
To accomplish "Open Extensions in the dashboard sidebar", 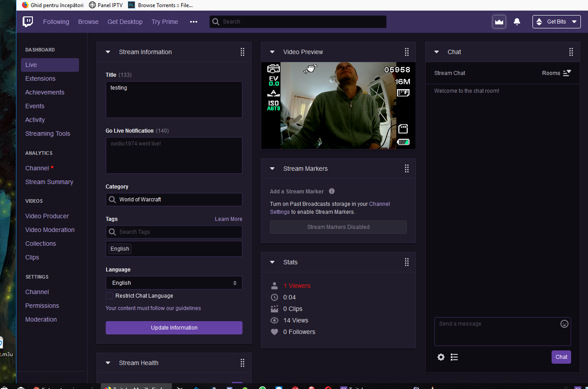I will [x=40, y=79].
